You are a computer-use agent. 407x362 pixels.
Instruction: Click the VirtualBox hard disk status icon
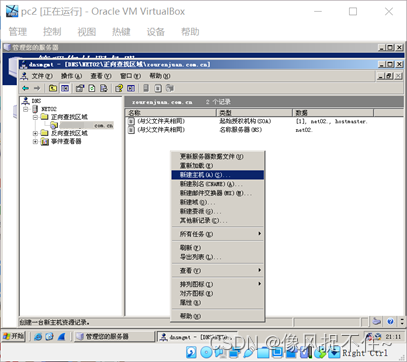point(191,352)
